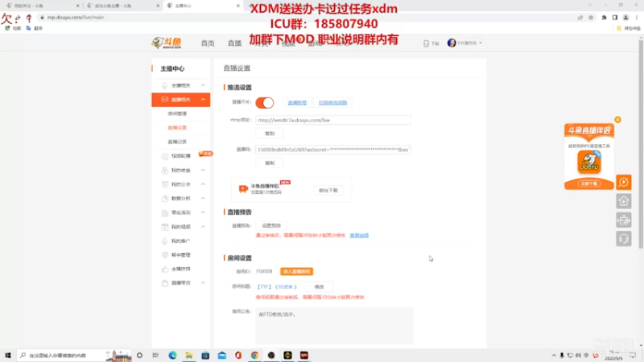This screenshot has height=362, width=644.
Task: Open the Office app taskbar icon
Action: pos(238,356)
